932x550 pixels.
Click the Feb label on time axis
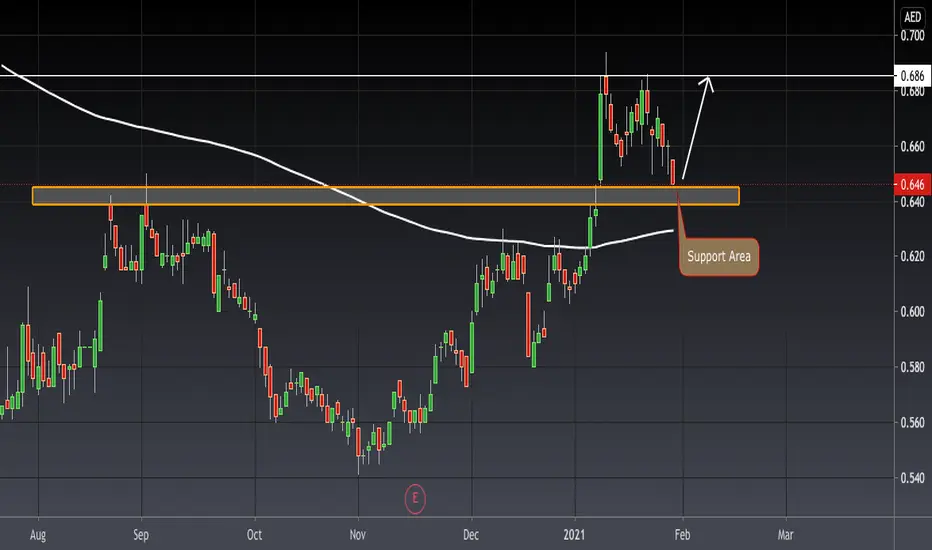[x=682, y=535]
